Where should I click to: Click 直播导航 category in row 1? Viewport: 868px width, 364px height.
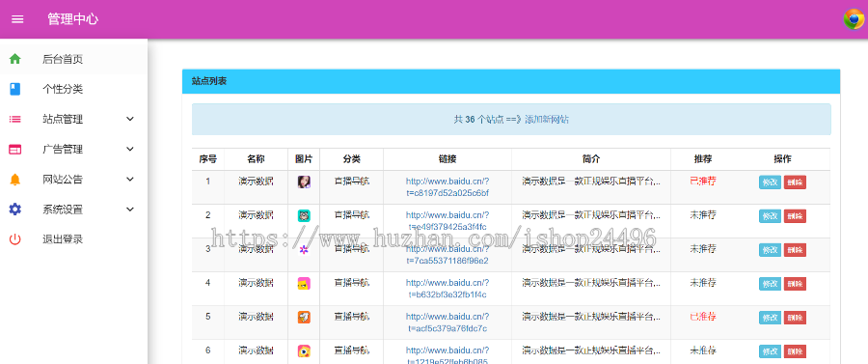351,181
